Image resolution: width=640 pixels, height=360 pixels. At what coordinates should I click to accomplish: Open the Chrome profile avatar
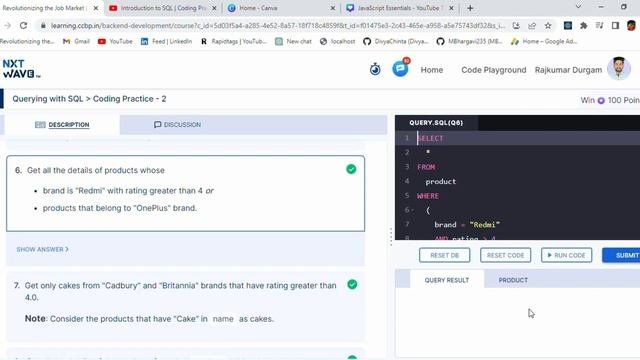pos(631,25)
